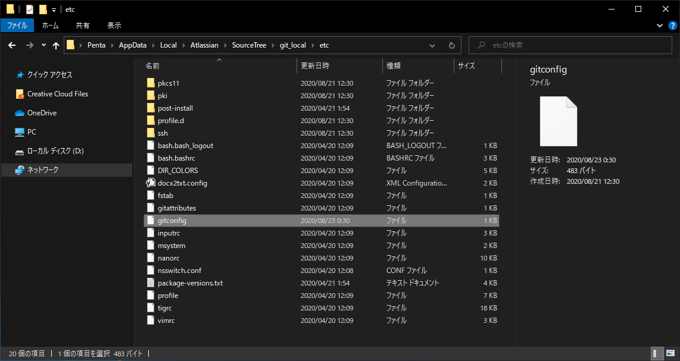680x361 pixels.
Task: Select the profile file name
Action: [x=168, y=295]
